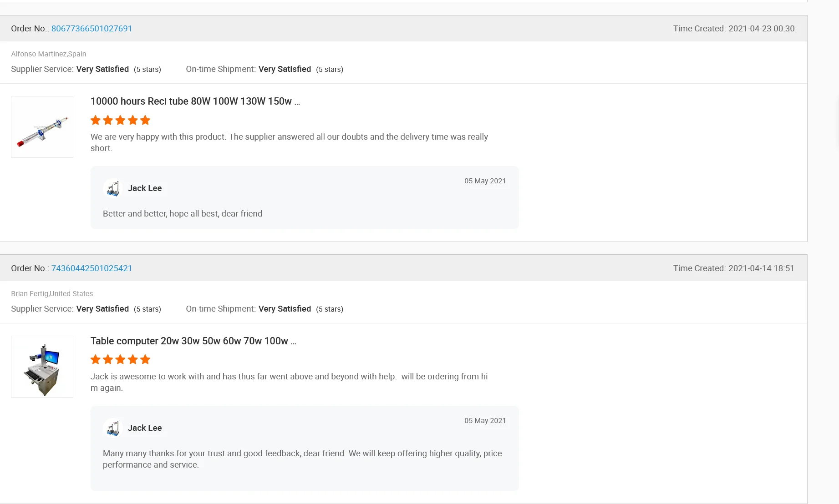Click Time Created 2021-04-23 00:30 timestamp

click(x=734, y=29)
